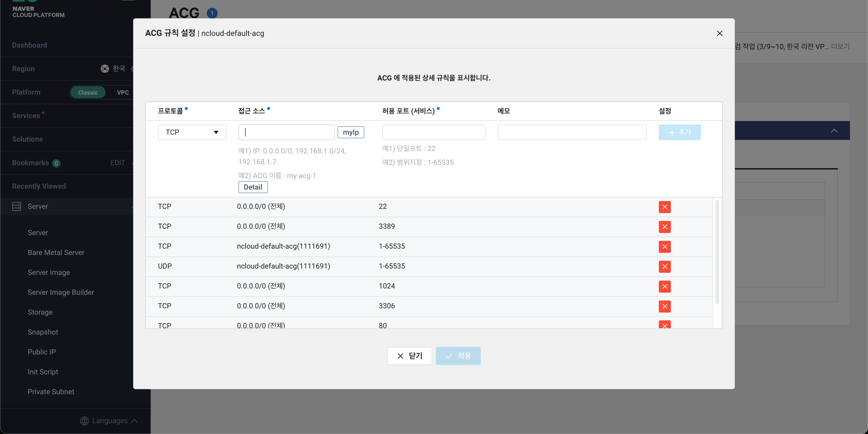The width and height of the screenshot is (868, 434).
Task: Open Bare Metal Server menu item
Action: point(56,252)
